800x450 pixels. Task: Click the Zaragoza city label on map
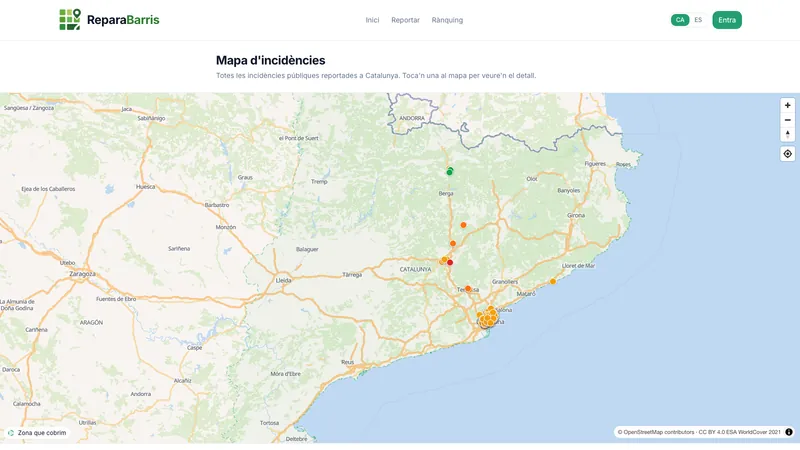pos(83,274)
